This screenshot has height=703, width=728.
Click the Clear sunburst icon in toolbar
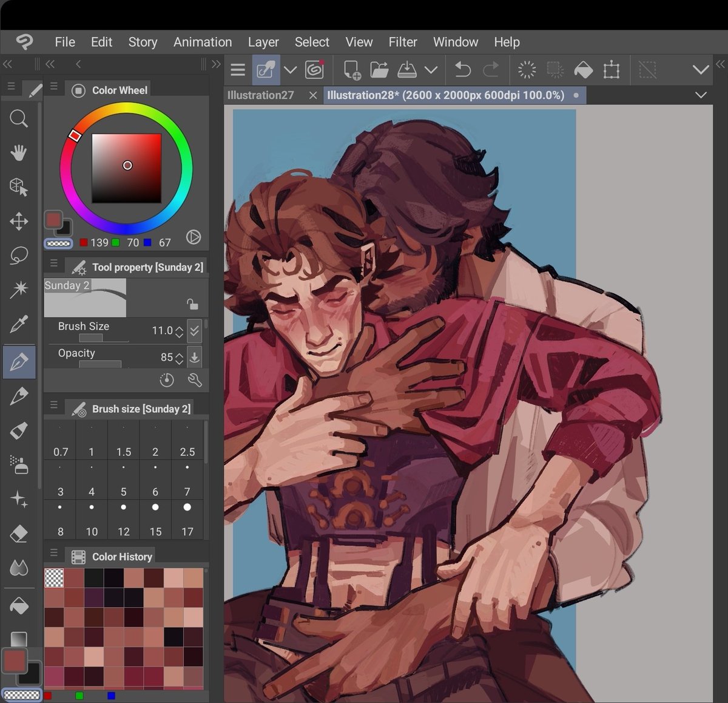[527, 70]
